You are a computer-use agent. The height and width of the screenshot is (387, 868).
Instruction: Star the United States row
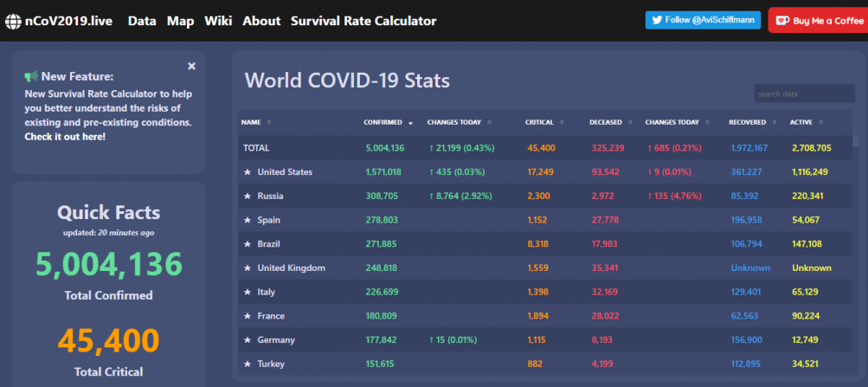(x=248, y=172)
